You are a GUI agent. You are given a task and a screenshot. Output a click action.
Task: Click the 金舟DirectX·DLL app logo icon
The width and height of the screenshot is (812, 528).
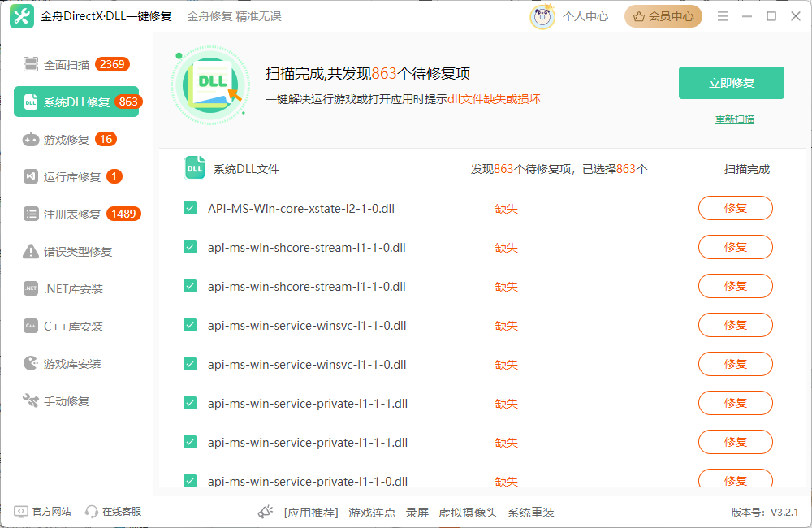[x=22, y=16]
